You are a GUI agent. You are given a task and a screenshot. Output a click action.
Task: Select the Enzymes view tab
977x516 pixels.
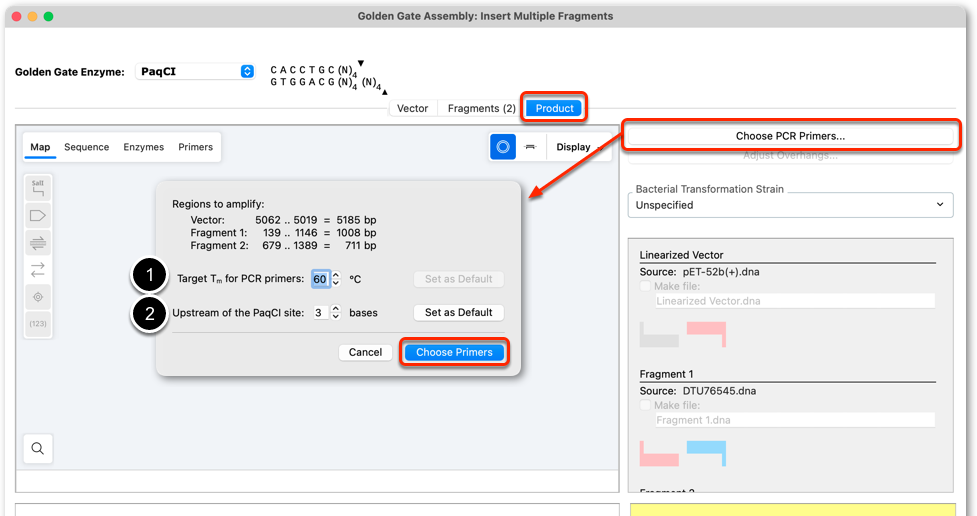pos(143,147)
